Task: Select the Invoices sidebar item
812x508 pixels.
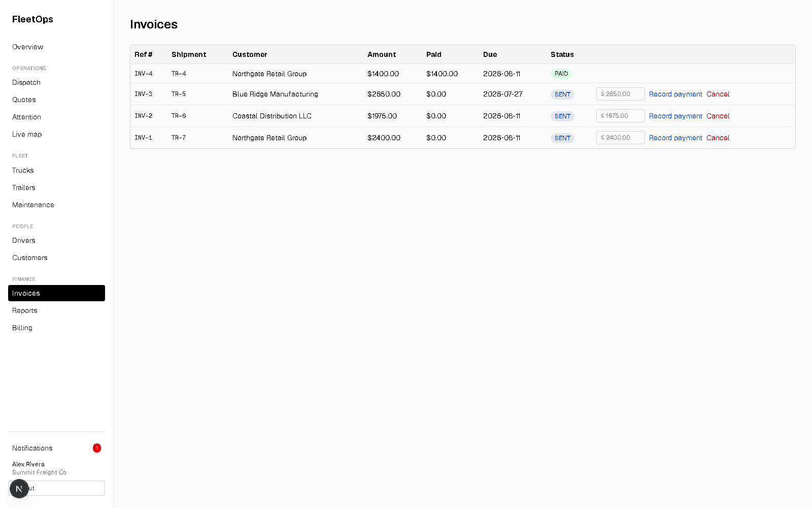Action: click(x=56, y=293)
